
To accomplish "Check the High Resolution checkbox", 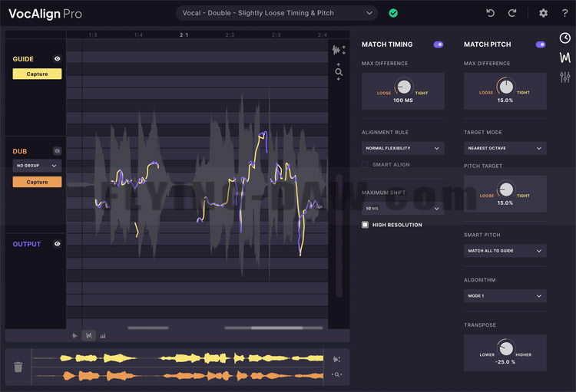I will pyautogui.click(x=365, y=225).
